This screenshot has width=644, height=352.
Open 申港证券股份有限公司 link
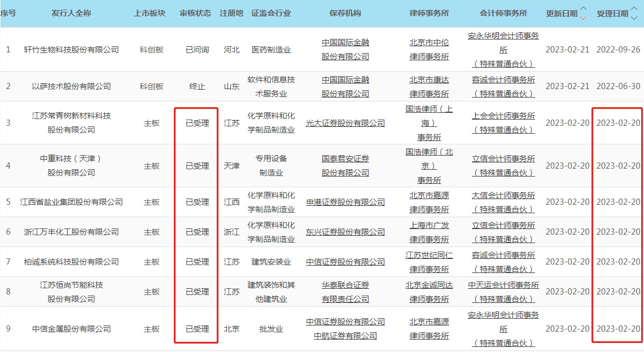[345, 203]
